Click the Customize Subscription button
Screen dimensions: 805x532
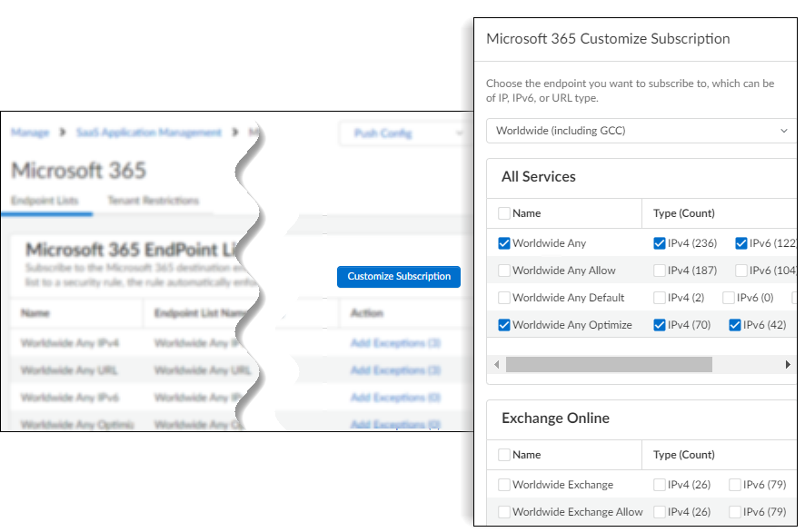[x=398, y=277]
